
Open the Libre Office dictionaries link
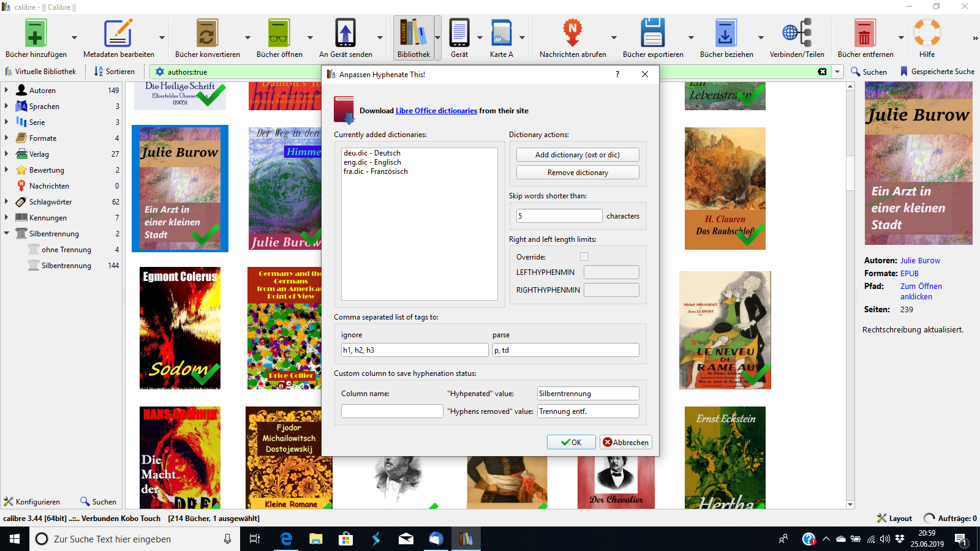click(x=436, y=111)
